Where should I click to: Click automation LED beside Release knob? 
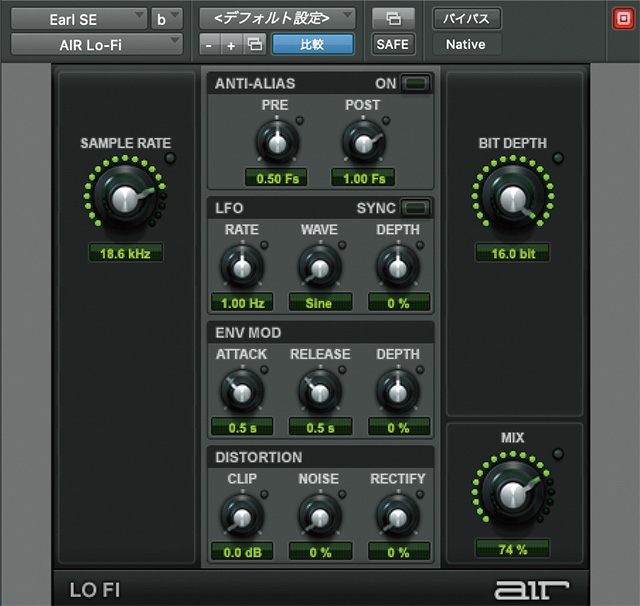point(342,370)
